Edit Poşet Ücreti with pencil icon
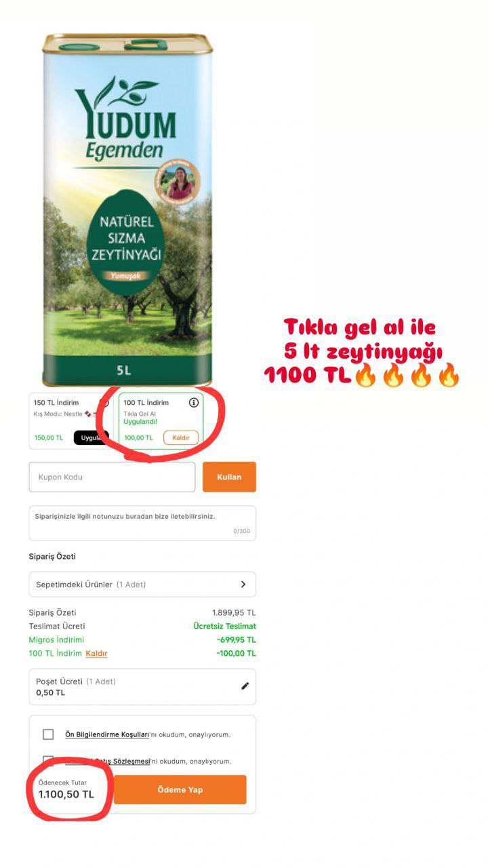Image resolution: width=488 pixels, height=868 pixels. [x=245, y=686]
